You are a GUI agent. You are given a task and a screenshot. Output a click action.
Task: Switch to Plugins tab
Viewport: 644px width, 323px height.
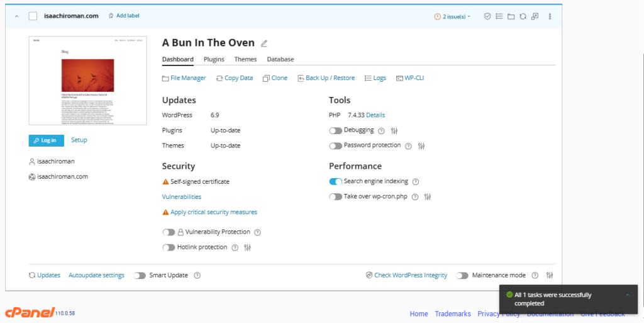(214, 59)
